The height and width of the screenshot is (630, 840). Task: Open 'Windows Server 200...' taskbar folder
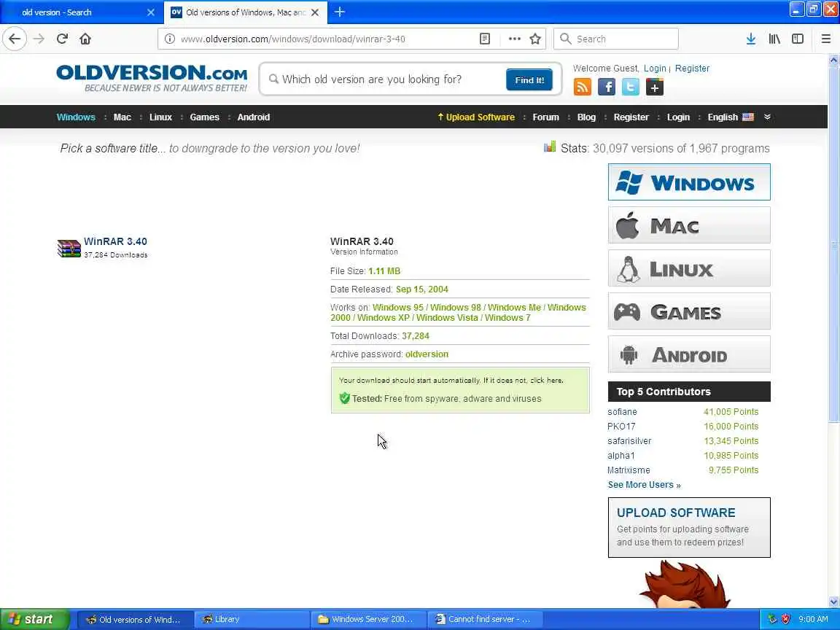click(x=368, y=619)
